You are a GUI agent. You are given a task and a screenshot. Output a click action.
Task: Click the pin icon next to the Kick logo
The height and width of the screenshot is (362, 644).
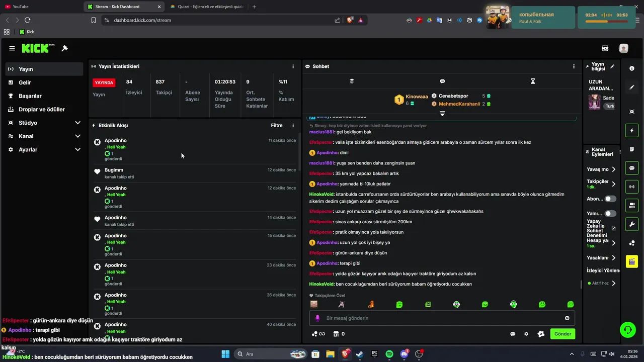click(64, 48)
